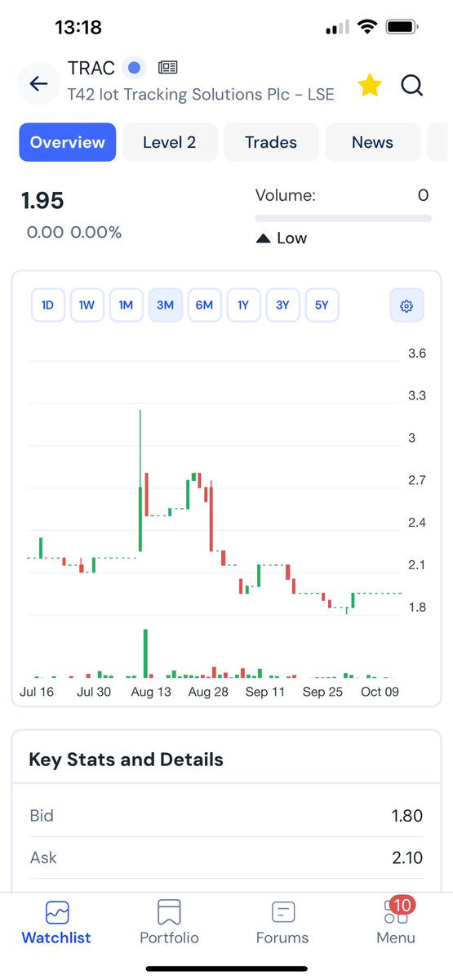Tap the tall Aug 13 volume bar

pos(145,653)
